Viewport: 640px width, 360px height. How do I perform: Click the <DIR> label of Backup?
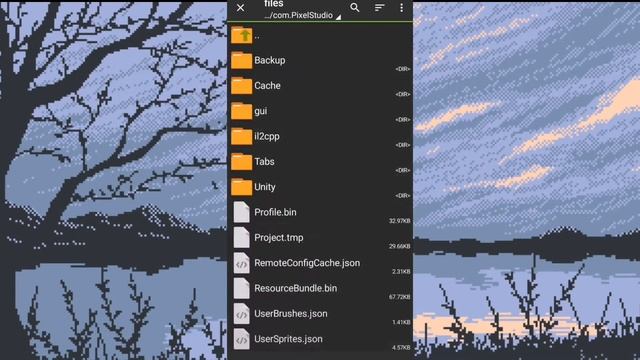tap(402, 69)
